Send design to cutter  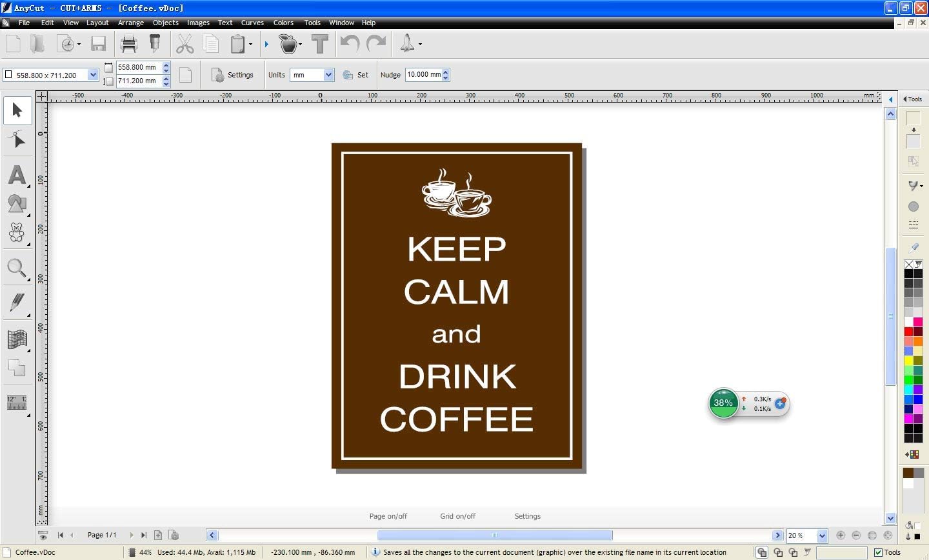(x=155, y=44)
